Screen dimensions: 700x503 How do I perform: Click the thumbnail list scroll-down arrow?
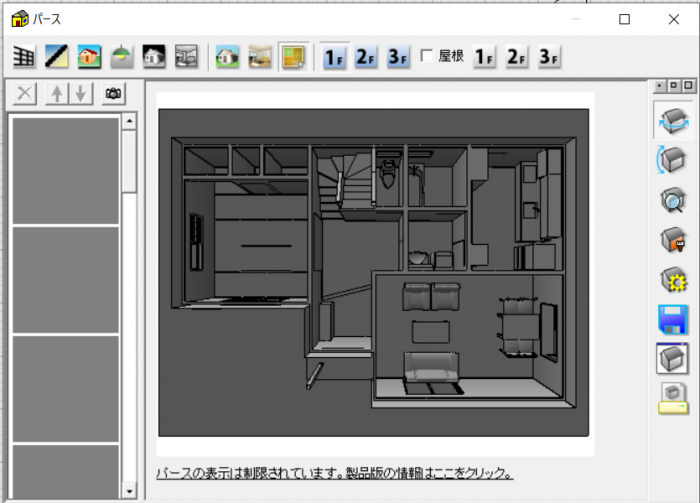pyautogui.click(x=129, y=491)
